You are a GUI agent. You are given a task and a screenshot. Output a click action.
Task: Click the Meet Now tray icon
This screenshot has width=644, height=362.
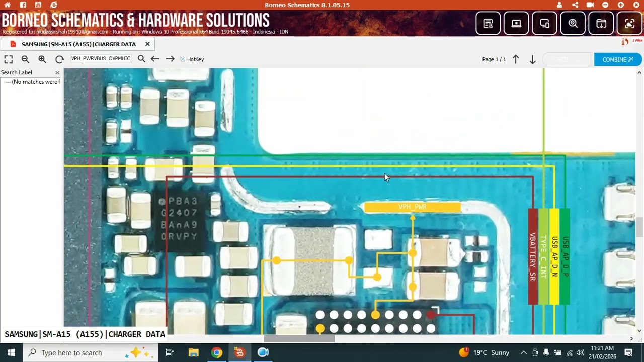click(x=535, y=352)
